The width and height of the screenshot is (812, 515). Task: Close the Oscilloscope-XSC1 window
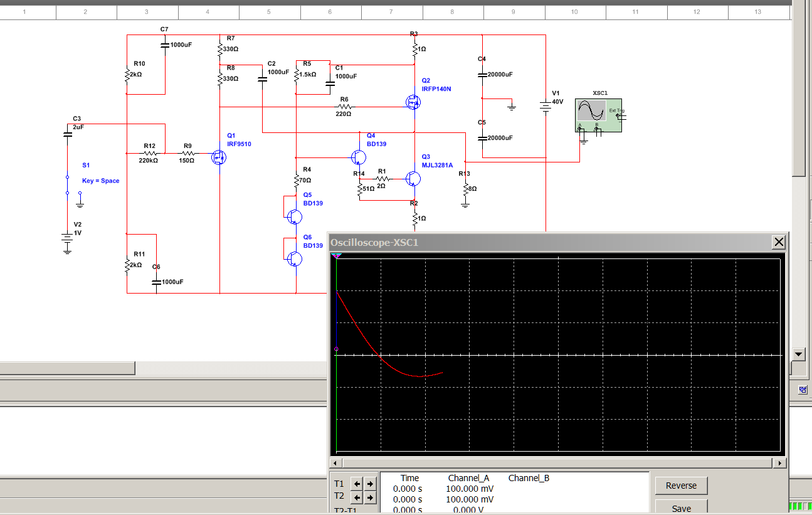tap(779, 242)
